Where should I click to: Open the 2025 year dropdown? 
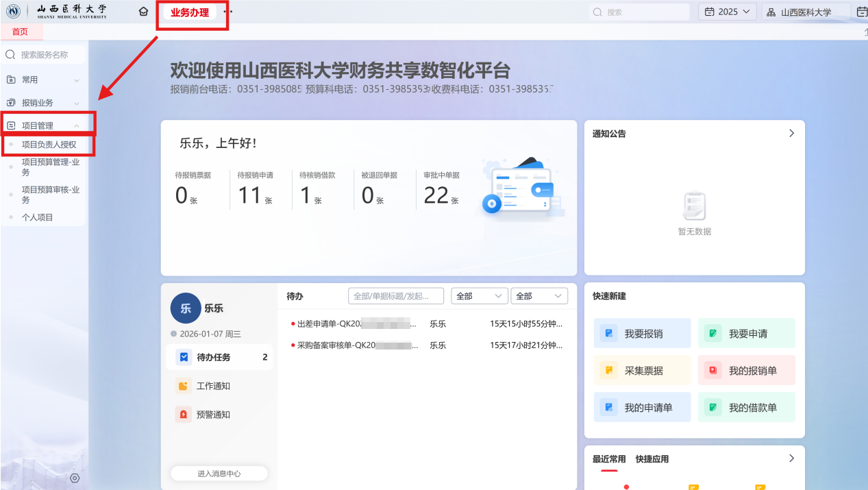[x=727, y=12]
